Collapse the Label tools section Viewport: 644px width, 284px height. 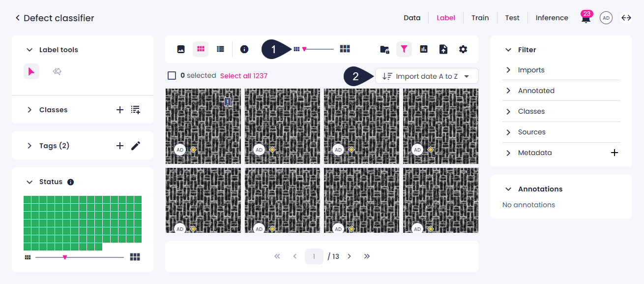click(29, 50)
